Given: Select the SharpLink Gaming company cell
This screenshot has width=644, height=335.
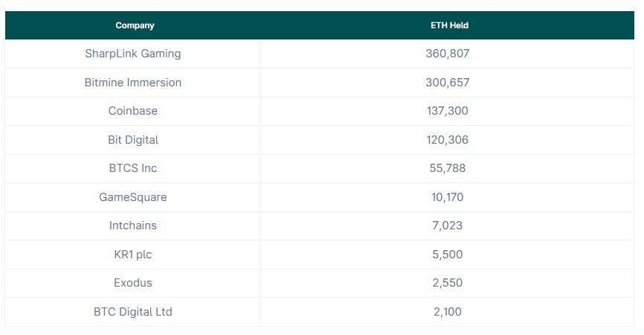Looking at the screenshot, I should tap(133, 54).
